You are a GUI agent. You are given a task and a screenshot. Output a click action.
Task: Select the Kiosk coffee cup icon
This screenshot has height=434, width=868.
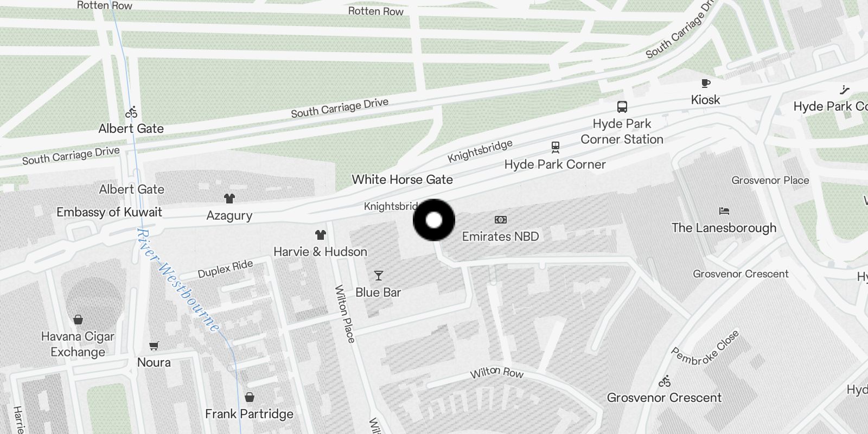click(706, 83)
